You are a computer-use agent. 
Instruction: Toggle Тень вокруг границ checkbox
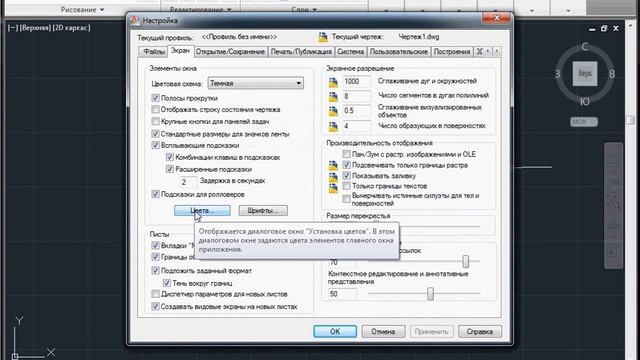(167, 283)
